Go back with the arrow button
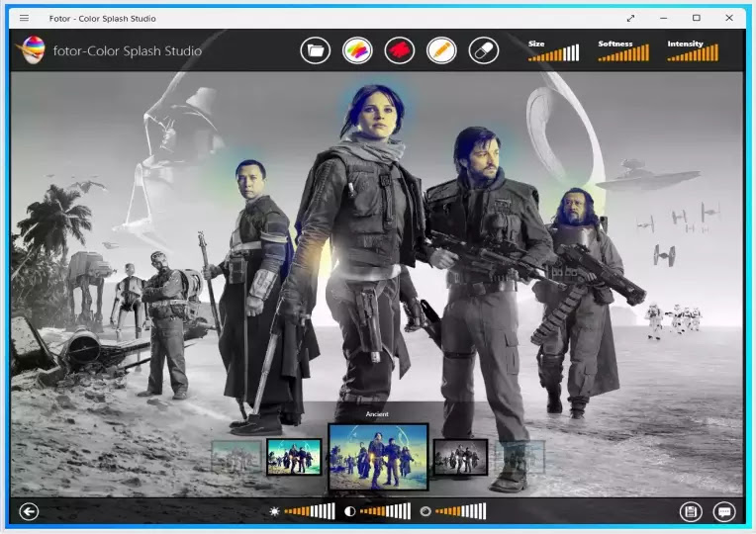Screen dimensions: 756x534 coord(29,512)
